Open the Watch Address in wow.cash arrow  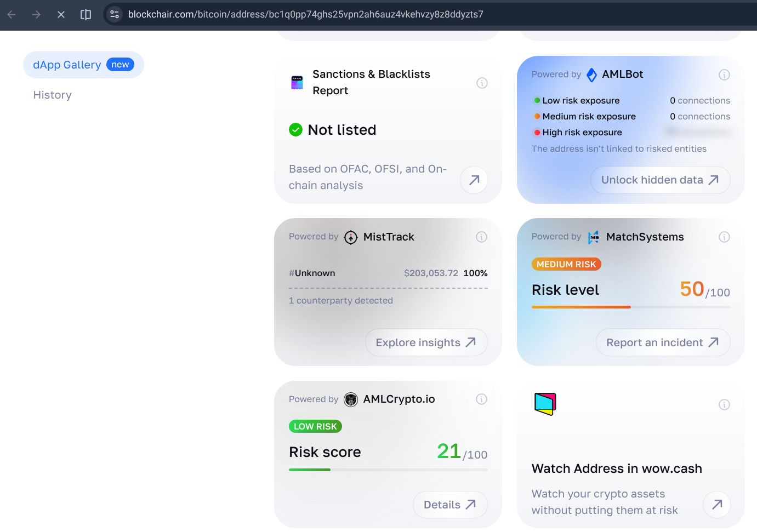[x=716, y=505]
